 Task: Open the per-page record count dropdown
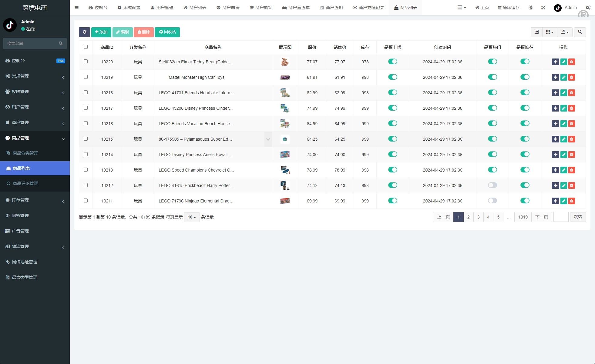click(191, 217)
